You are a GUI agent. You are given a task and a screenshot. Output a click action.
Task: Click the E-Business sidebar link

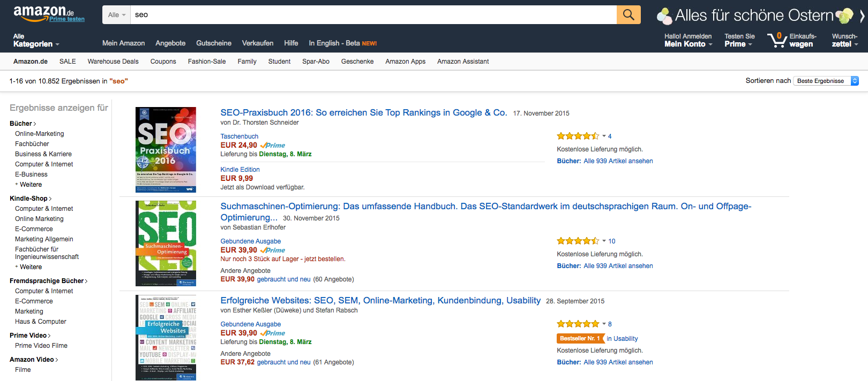click(x=31, y=174)
